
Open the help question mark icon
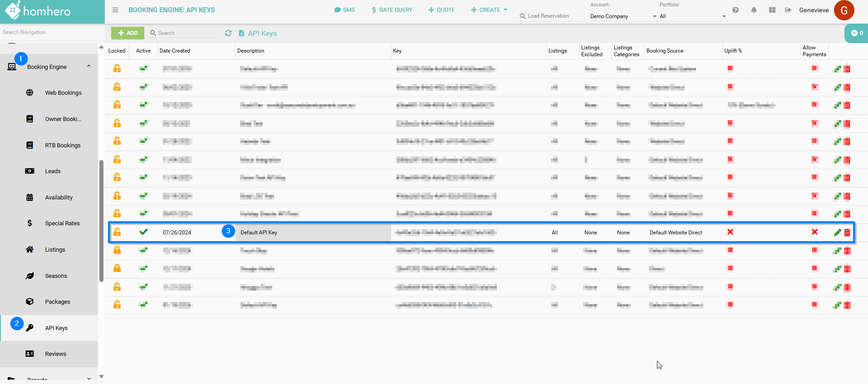click(x=736, y=10)
